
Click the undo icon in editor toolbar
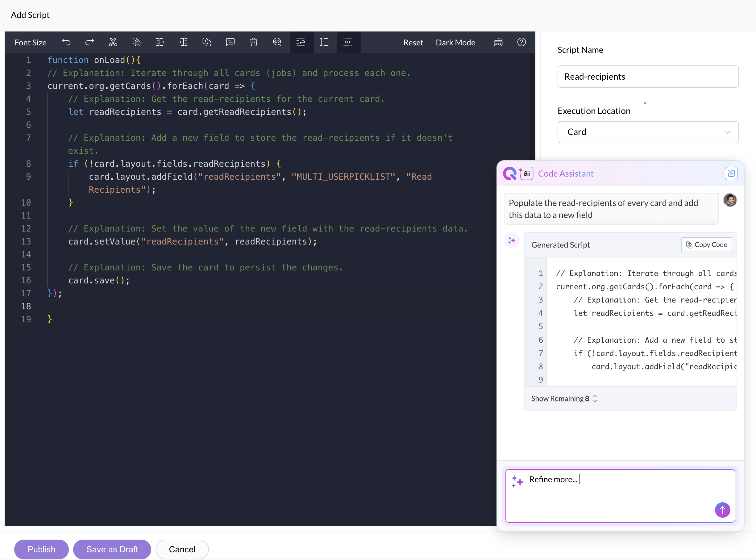pyautogui.click(x=66, y=42)
